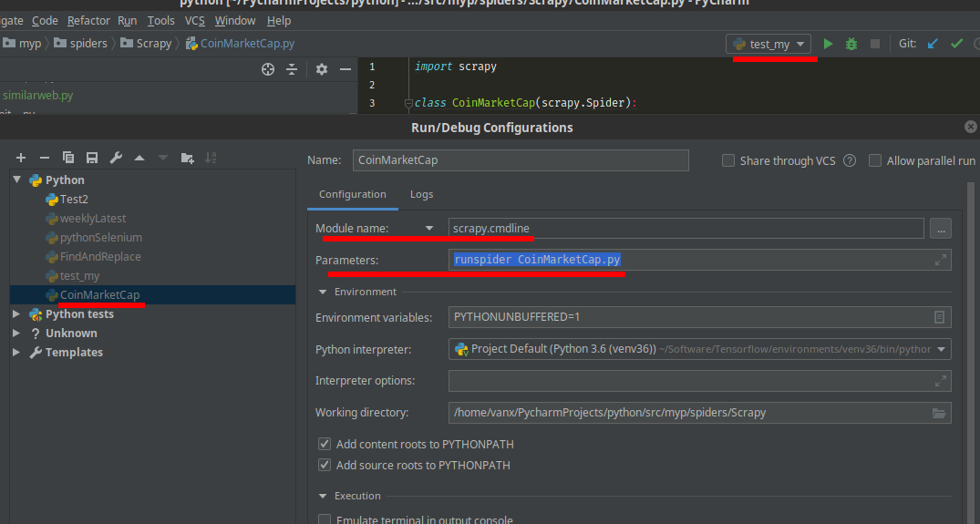Open the test_my run configuration dropdown

(769, 44)
